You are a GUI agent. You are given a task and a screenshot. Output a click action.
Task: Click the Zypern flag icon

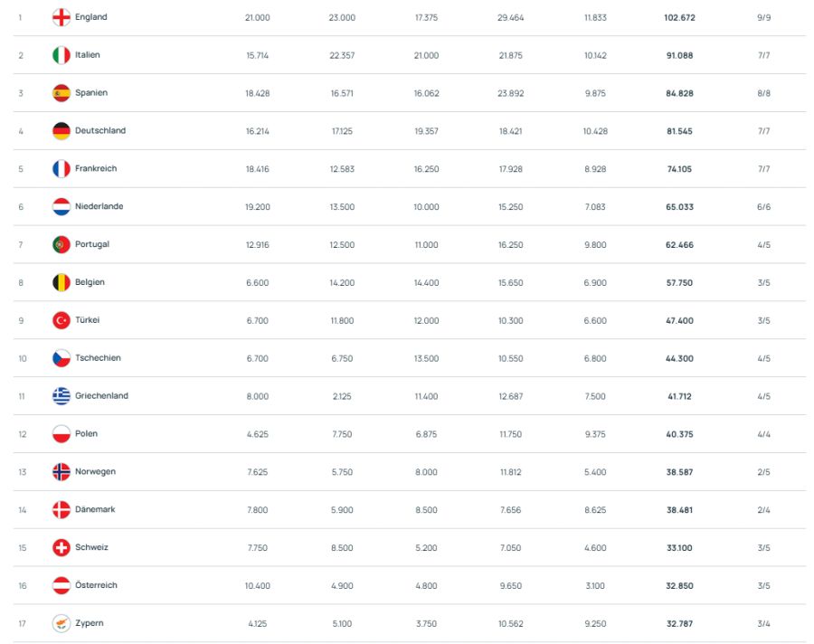62,623
